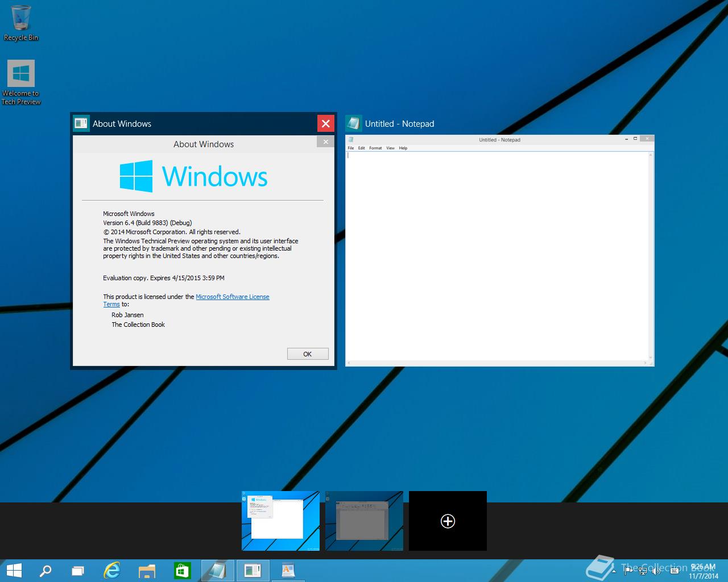Viewport: 728px width, 582px height.
Task: Open the Help menu in Notepad
Action: click(x=403, y=148)
